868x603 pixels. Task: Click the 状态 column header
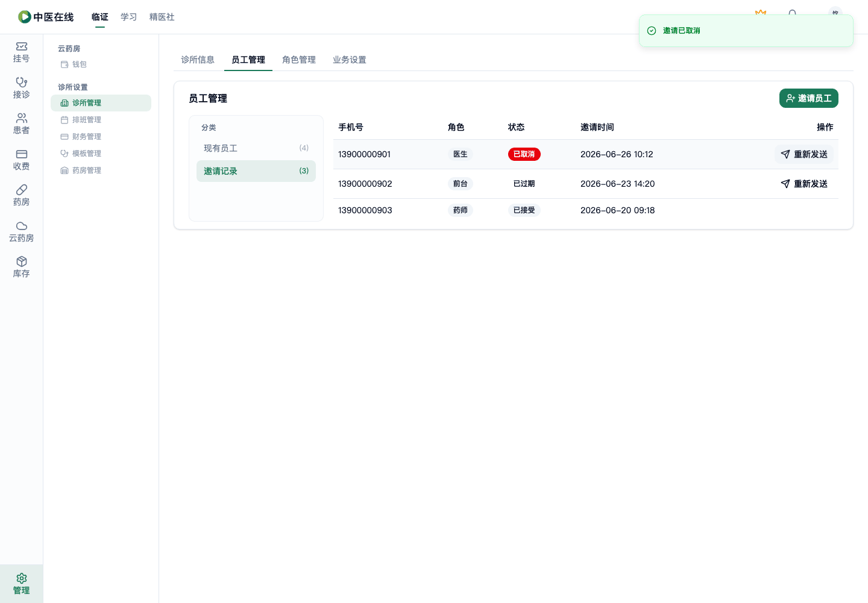coord(517,127)
